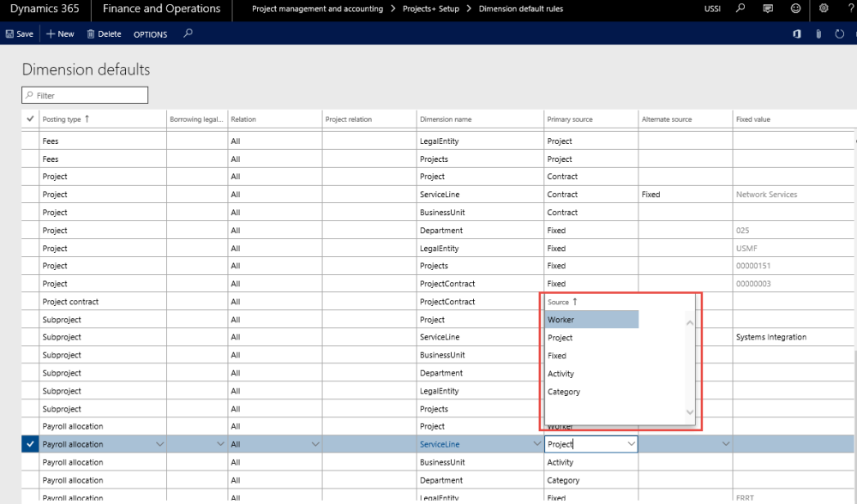Click into the Filter input field
This screenshot has height=504, width=857.
tap(85, 95)
